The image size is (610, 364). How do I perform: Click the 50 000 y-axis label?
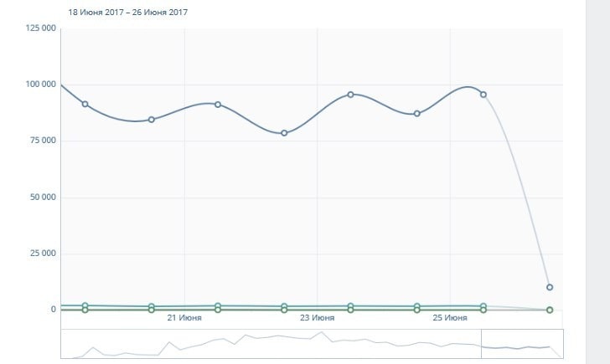pos(43,197)
